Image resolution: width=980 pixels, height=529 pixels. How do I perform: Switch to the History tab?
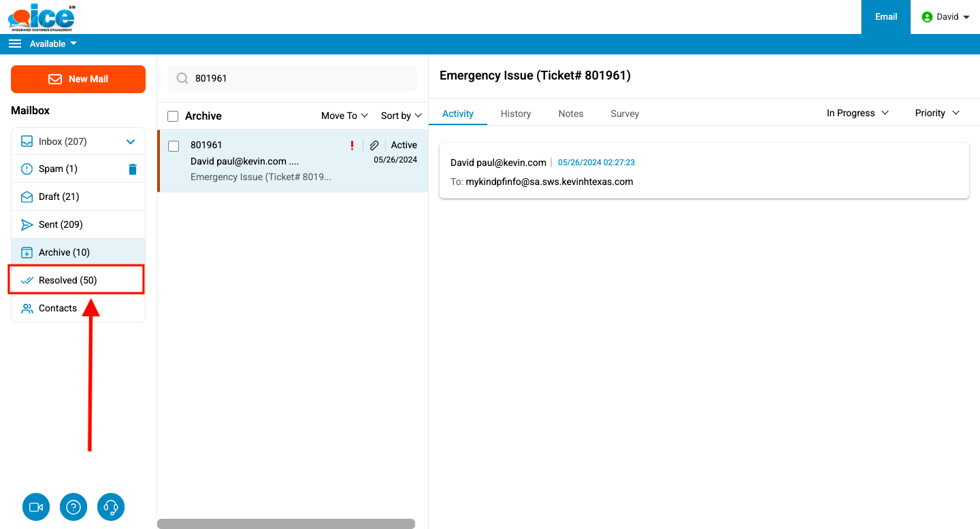515,114
